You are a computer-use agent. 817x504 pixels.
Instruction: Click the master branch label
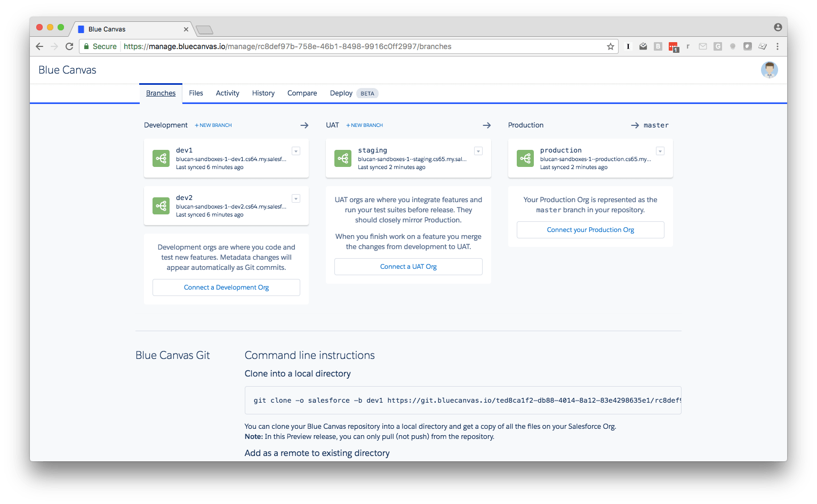tap(656, 125)
